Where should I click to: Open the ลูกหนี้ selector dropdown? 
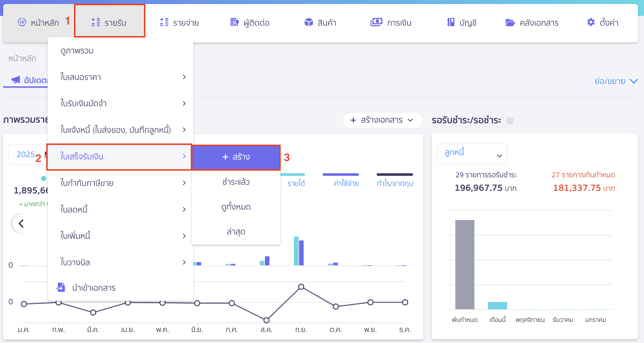click(x=472, y=154)
